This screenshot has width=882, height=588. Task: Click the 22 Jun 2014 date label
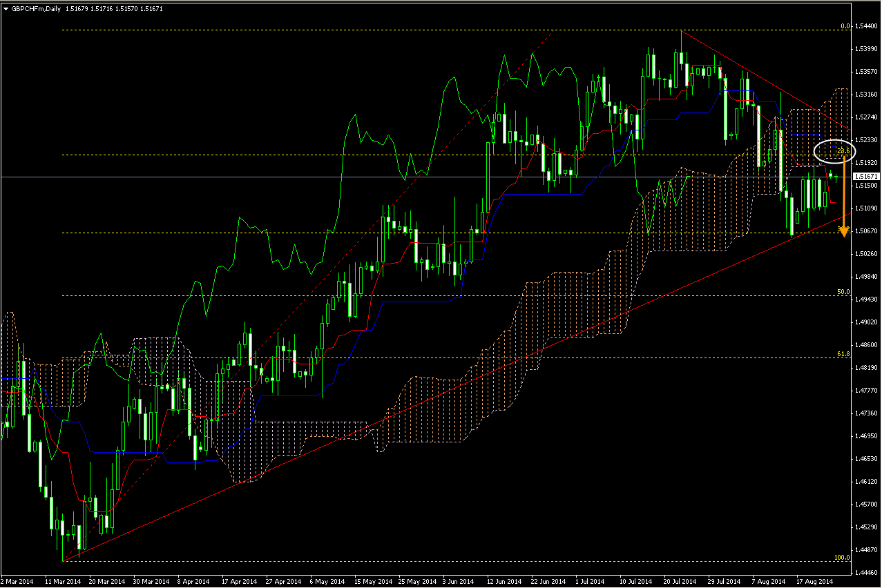point(549,582)
